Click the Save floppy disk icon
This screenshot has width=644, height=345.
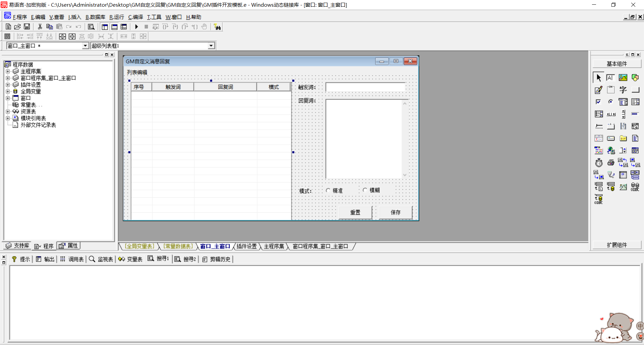27,27
